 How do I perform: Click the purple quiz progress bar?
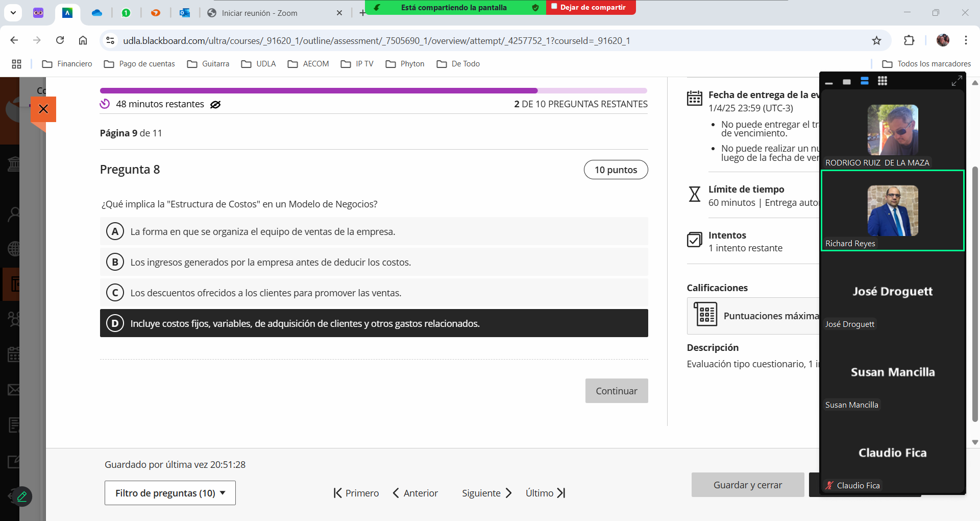pyautogui.click(x=318, y=90)
